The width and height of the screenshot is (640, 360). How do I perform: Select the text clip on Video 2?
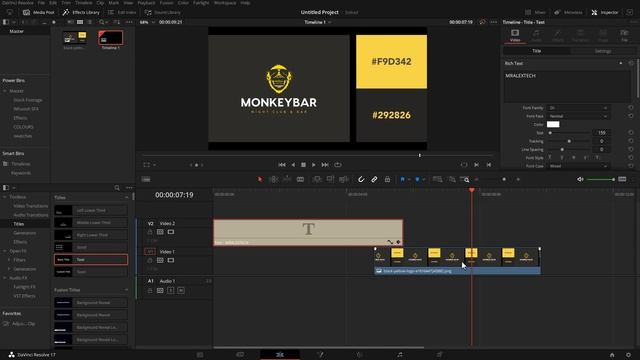click(x=308, y=232)
